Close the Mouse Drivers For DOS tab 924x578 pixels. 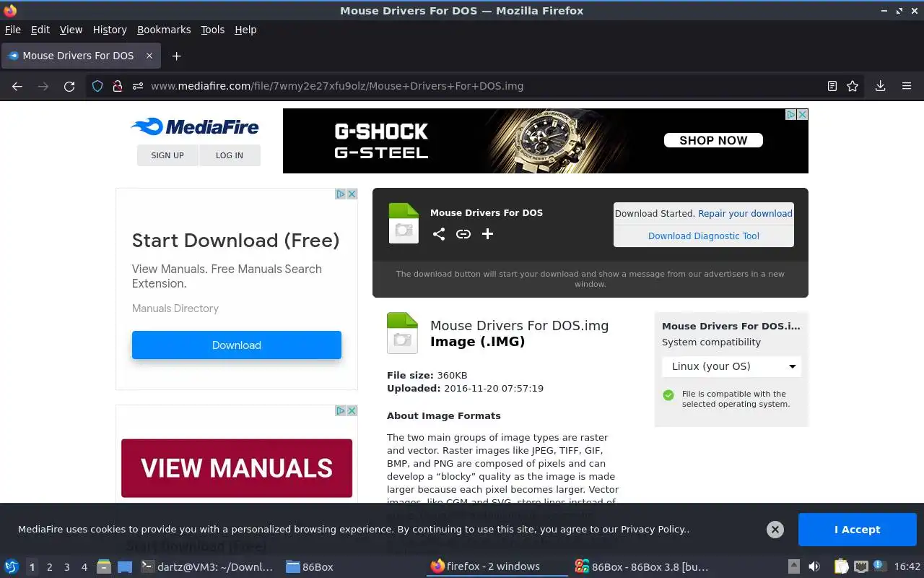click(x=149, y=56)
